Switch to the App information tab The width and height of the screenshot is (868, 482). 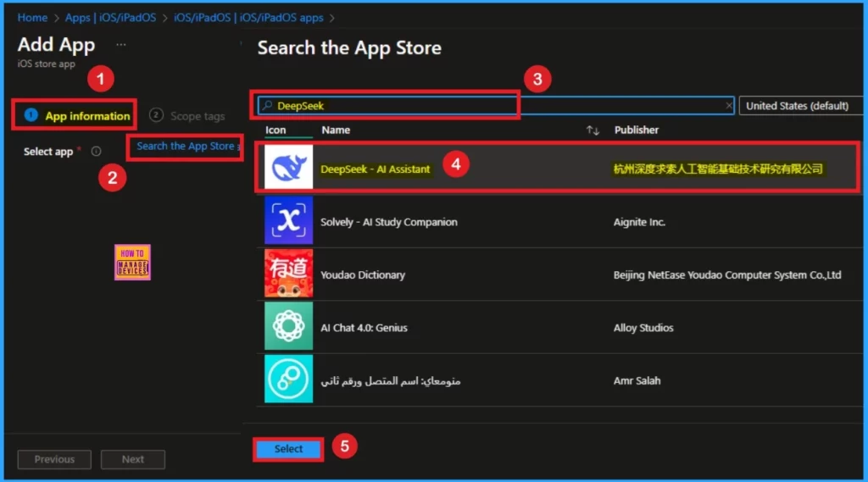77,116
